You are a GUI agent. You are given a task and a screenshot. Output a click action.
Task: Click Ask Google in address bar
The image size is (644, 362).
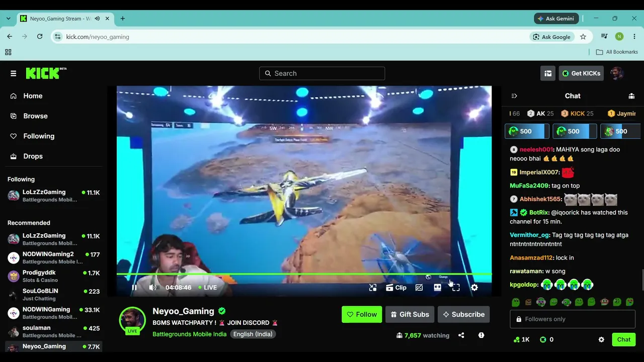pos(552,37)
